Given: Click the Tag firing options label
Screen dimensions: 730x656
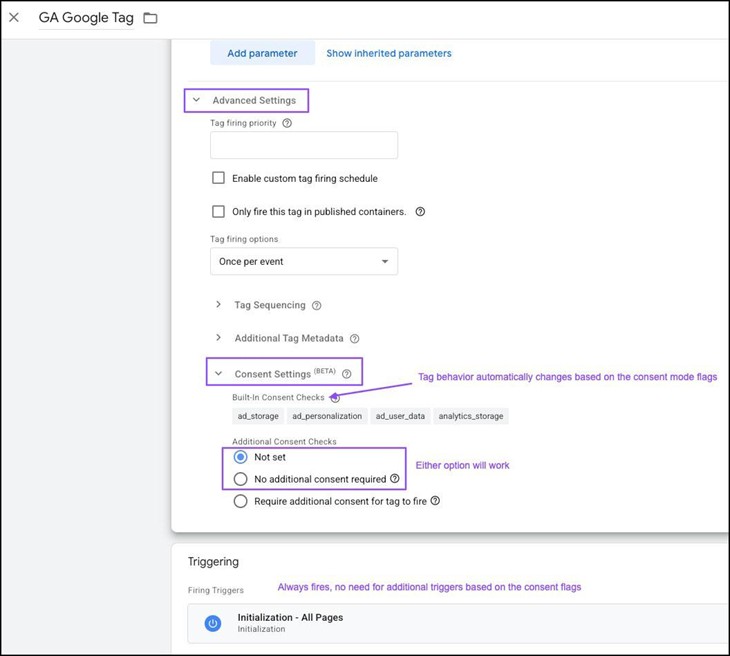Looking at the screenshot, I should (x=244, y=239).
